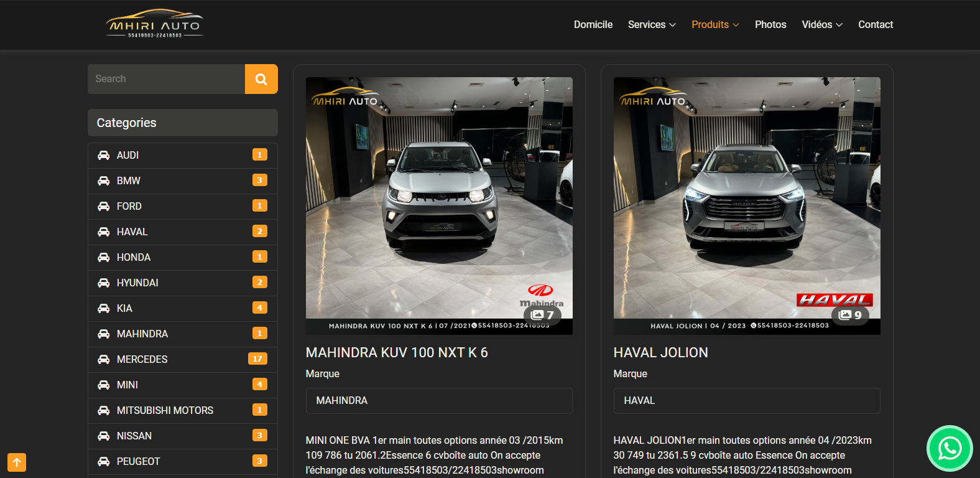This screenshot has width=980, height=478.
Task: Select the AUDI category link
Action: [x=127, y=155]
